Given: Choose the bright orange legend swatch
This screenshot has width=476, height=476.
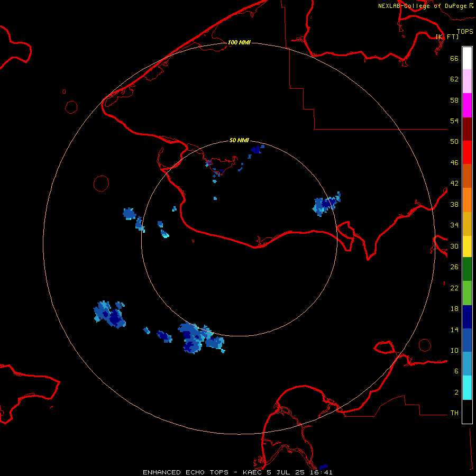Looking at the screenshot, I should (467, 200).
